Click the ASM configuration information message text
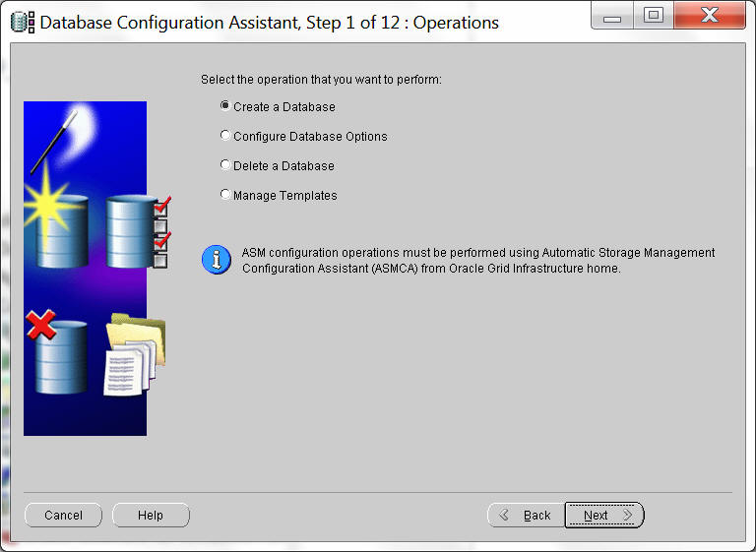Image resolution: width=756 pixels, height=552 pixels. pos(477,261)
